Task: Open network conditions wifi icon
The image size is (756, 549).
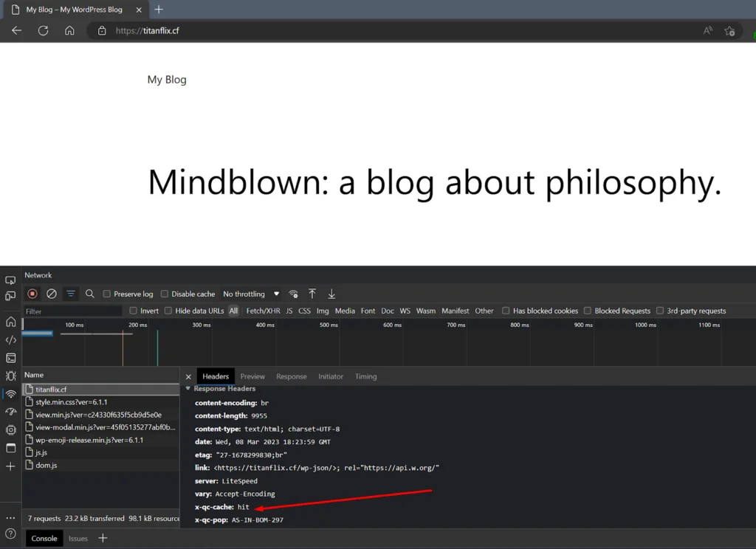Action: point(294,294)
